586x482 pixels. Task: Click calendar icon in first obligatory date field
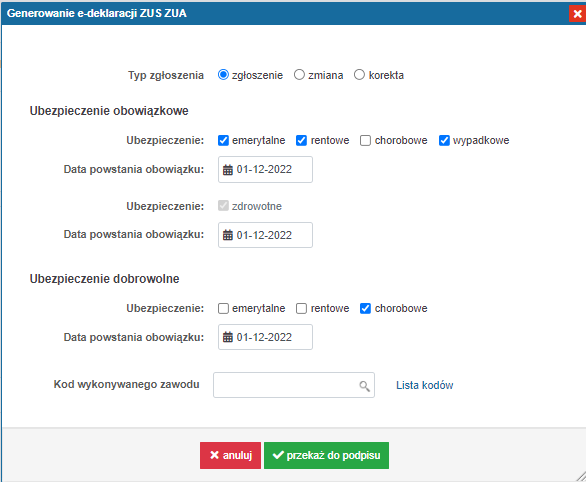click(228, 170)
